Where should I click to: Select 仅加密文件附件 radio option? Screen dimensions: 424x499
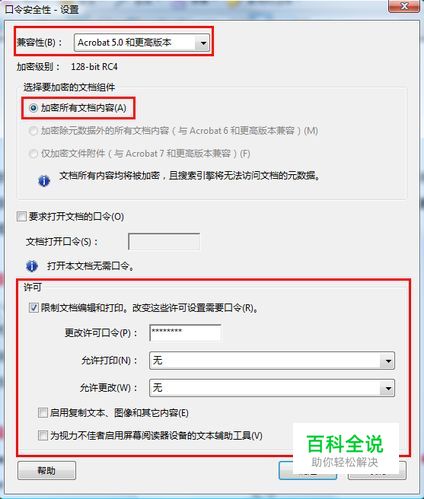coord(33,154)
